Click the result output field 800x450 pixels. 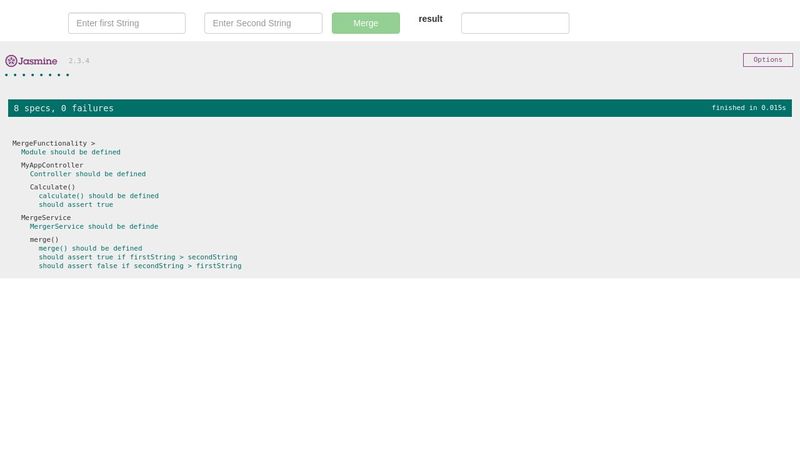pyautogui.click(x=515, y=23)
